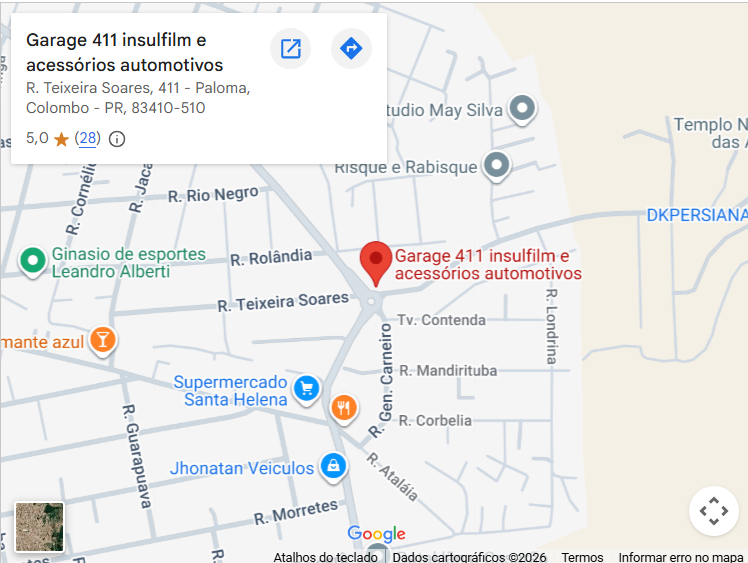
Task: Click Supermercado Santa Helena cart marker
Action: tap(306, 390)
